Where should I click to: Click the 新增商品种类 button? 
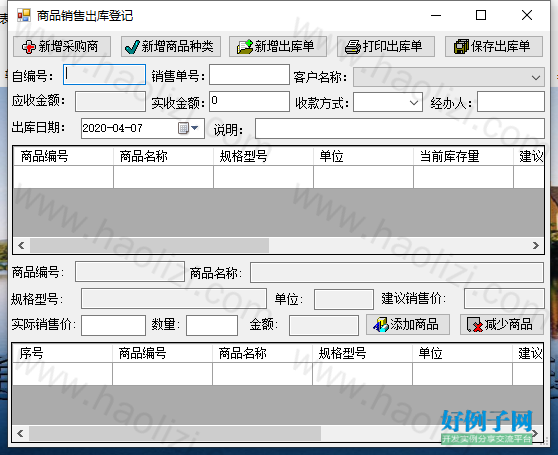[x=171, y=47]
